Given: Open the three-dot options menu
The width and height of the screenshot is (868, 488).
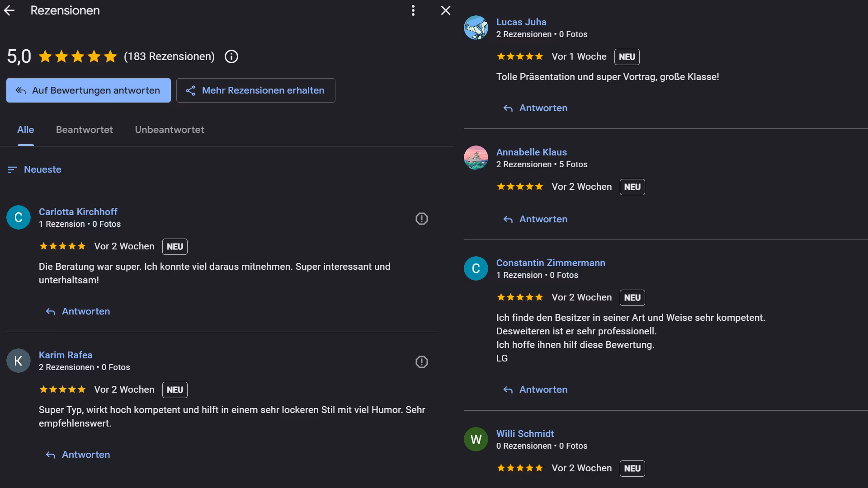Looking at the screenshot, I should (413, 11).
